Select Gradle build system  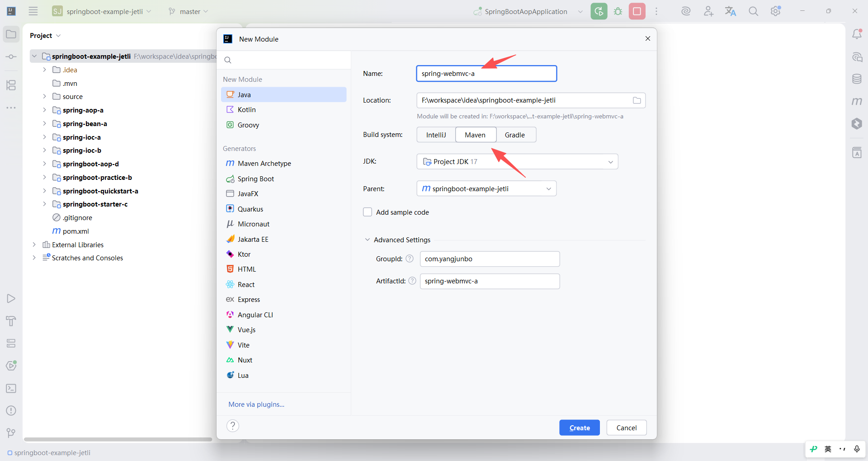(x=515, y=135)
